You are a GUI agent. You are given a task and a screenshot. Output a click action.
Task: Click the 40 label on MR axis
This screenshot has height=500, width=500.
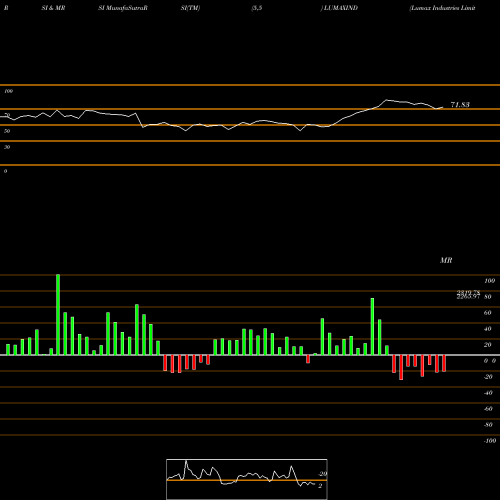[x=488, y=329]
